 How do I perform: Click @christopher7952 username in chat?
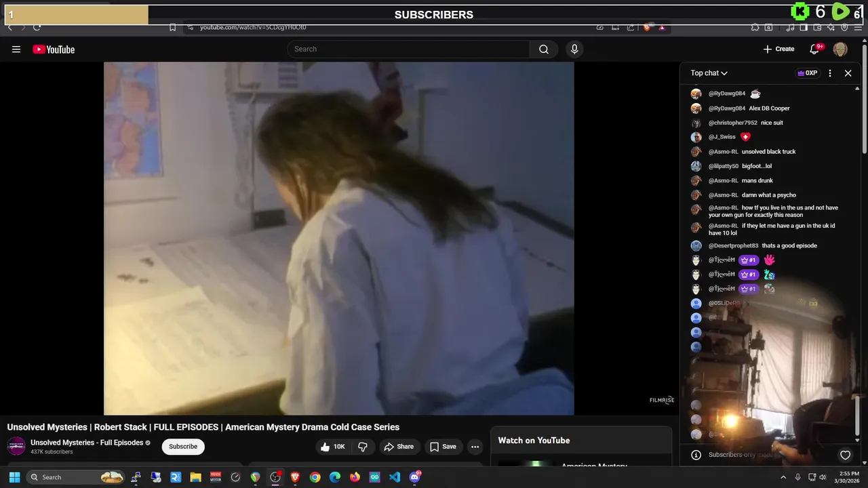tap(732, 123)
